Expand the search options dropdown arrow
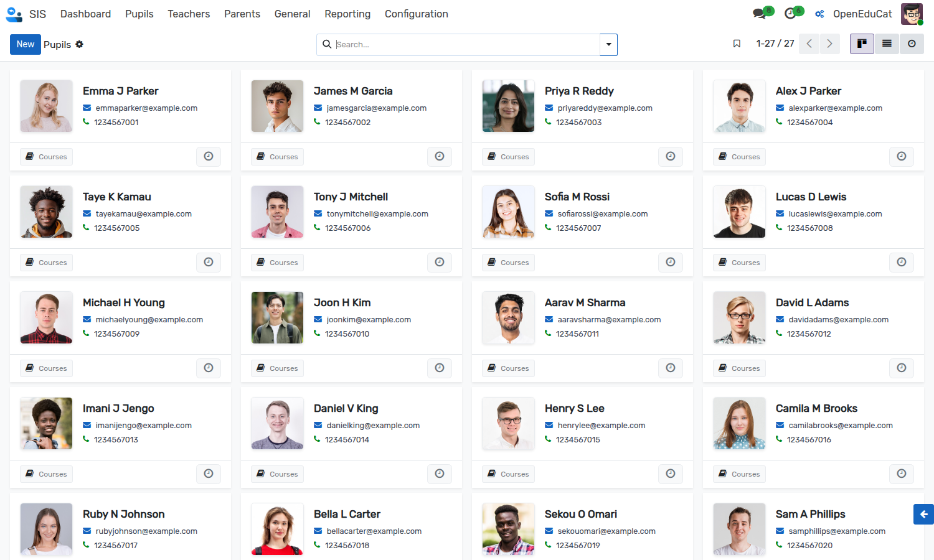Image resolution: width=934 pixels, height=560 pixels. pyautogui.click(x=608, y=44)
